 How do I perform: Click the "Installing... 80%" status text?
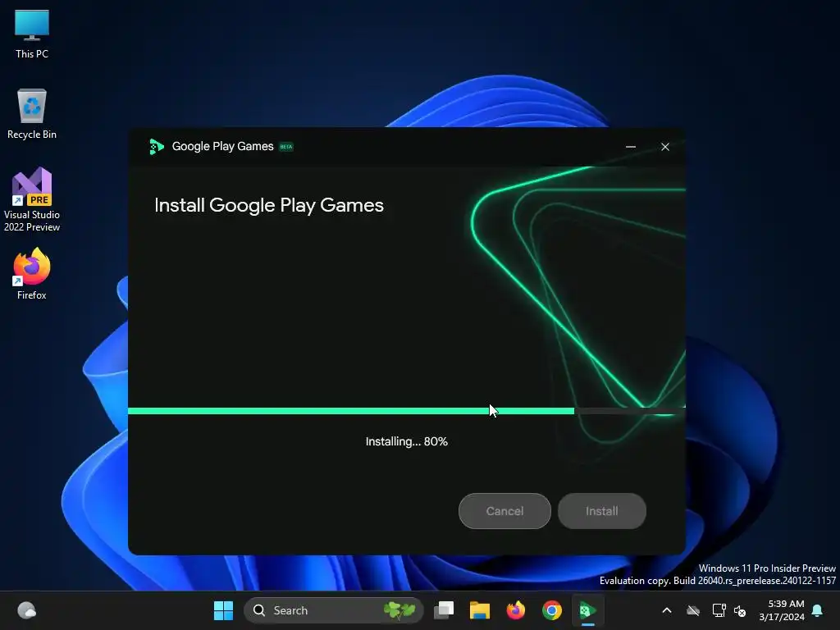(x=407, y=441)
